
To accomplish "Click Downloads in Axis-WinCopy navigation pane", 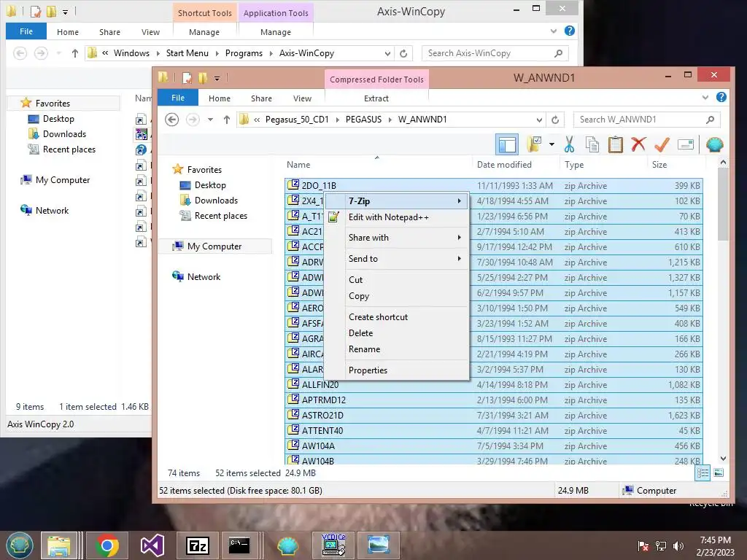I will click(x=64, y=134).
